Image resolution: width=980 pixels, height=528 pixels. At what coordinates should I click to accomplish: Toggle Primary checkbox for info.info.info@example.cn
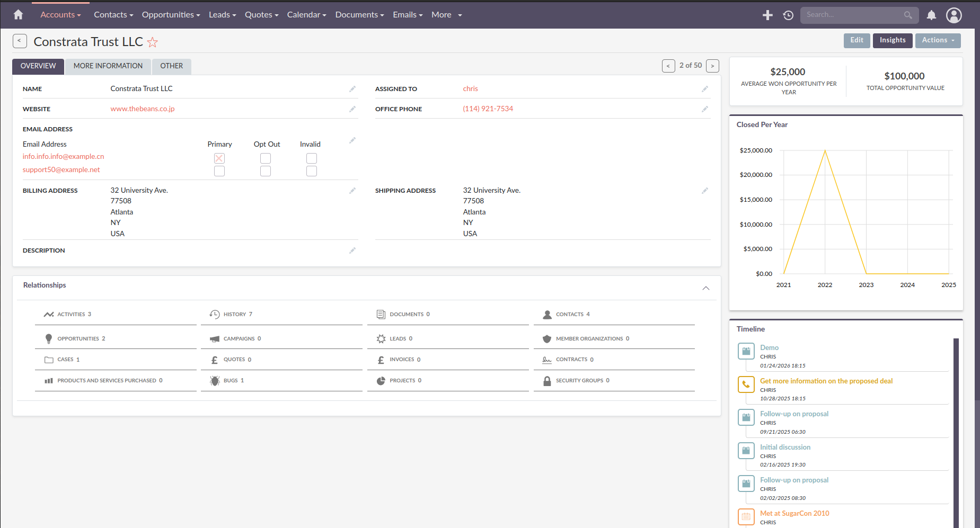coord(219,158)
